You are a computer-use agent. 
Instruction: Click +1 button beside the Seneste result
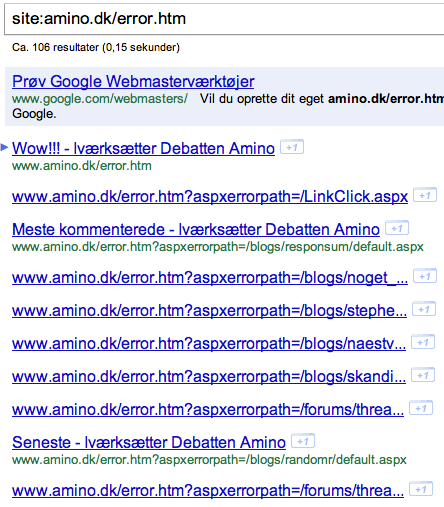(x=303, y=441)
